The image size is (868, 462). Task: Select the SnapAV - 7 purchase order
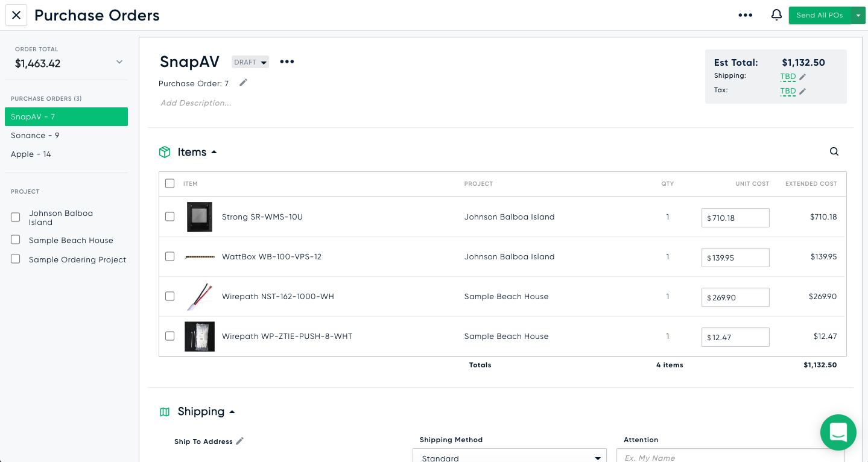pos(66,116)
